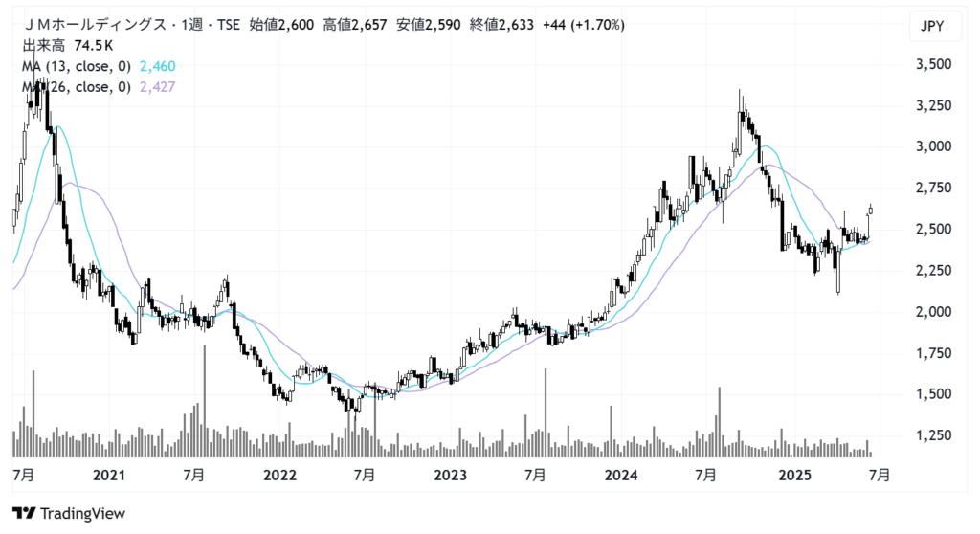The image size is (980, 534).
Task: Click the TradingView logo icon
Action: [x=24, y=513]
